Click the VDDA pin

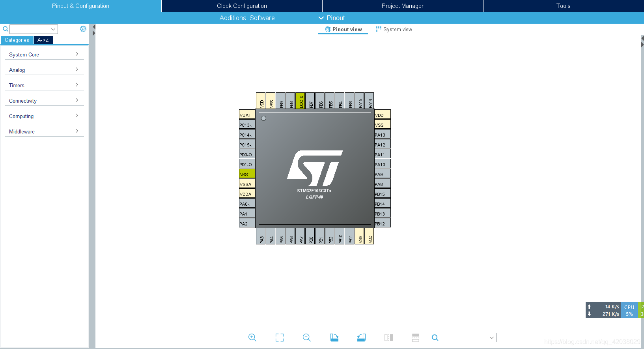pos(247,193)
